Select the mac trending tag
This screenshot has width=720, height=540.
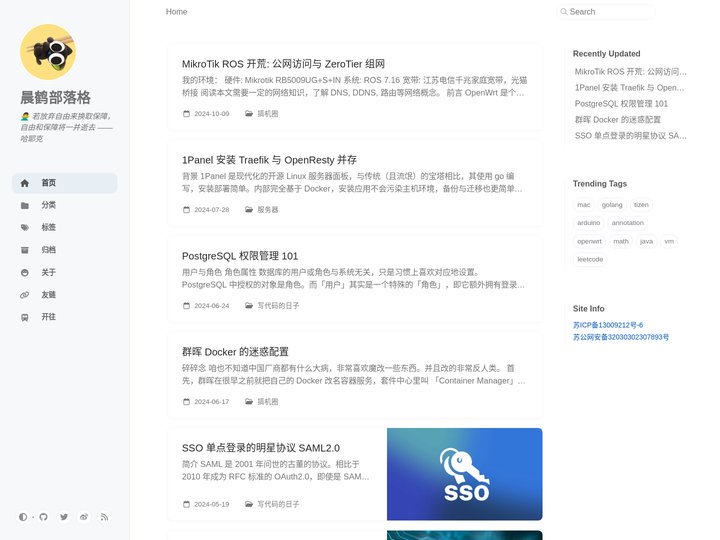[584, 205]
